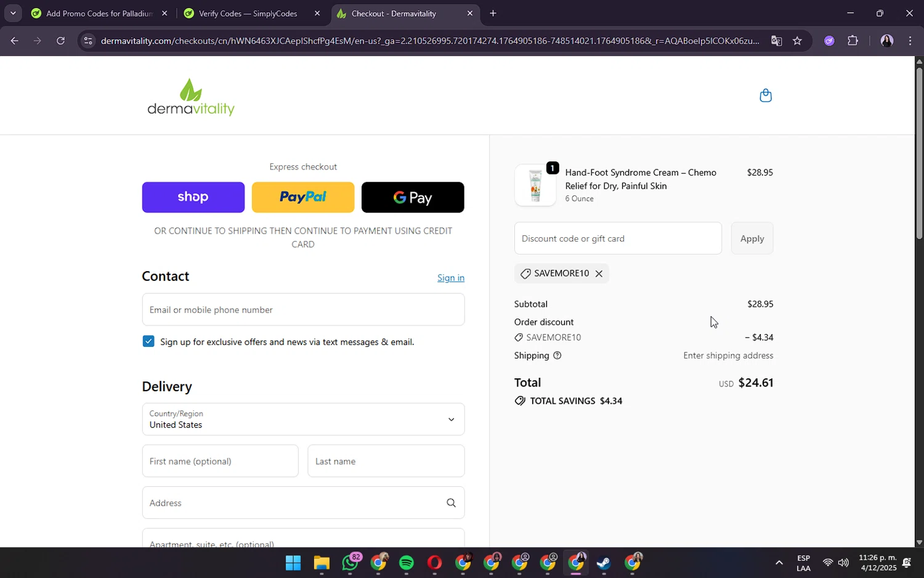
Task: Focus the Address field
Action: coord(303,503)
